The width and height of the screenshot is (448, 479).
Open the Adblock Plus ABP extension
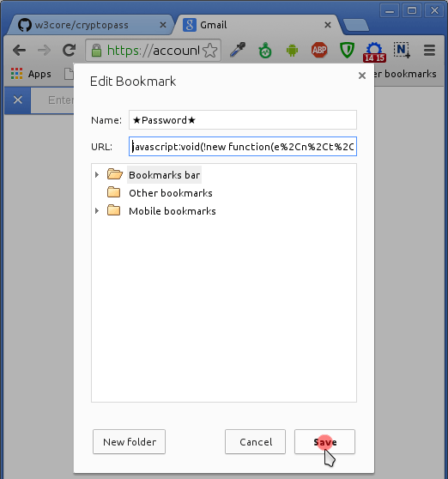[319, 50]
